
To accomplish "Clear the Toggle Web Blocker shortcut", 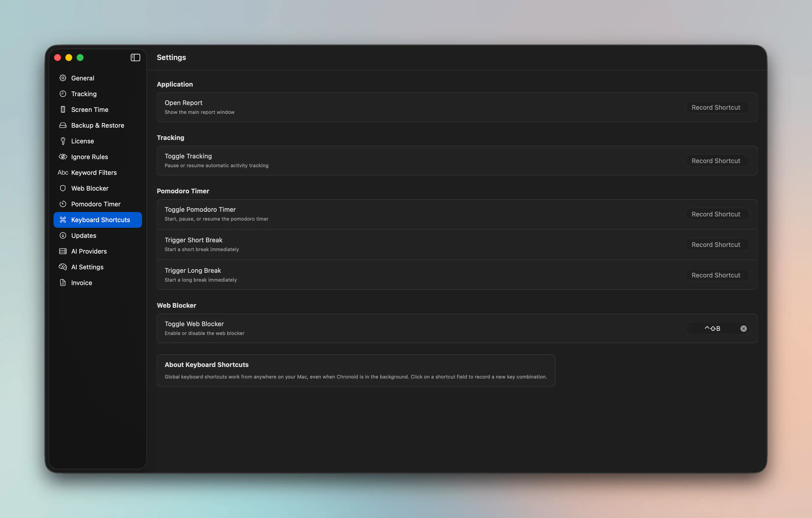I will (x=743, y=328).
